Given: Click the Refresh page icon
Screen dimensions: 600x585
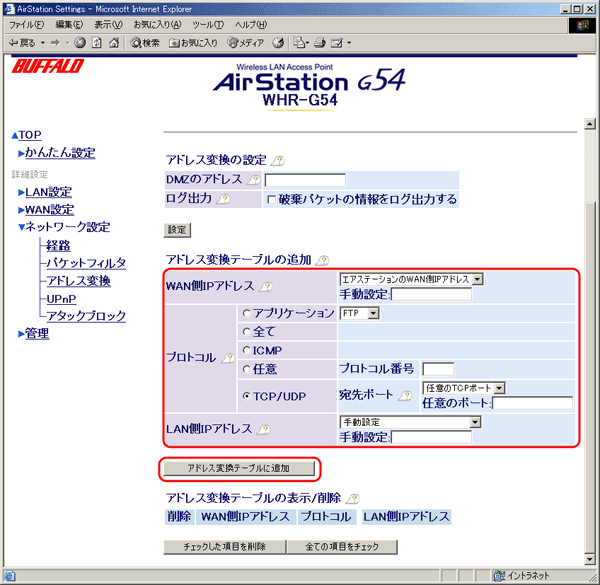Looking at the screenshot, I should coord(97,43).
